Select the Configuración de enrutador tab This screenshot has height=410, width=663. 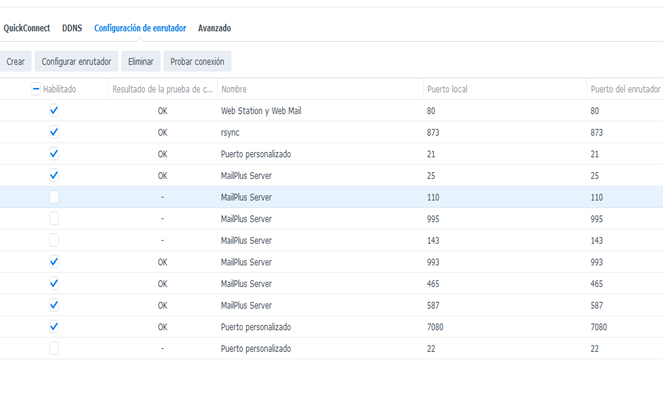coord(140,28)
